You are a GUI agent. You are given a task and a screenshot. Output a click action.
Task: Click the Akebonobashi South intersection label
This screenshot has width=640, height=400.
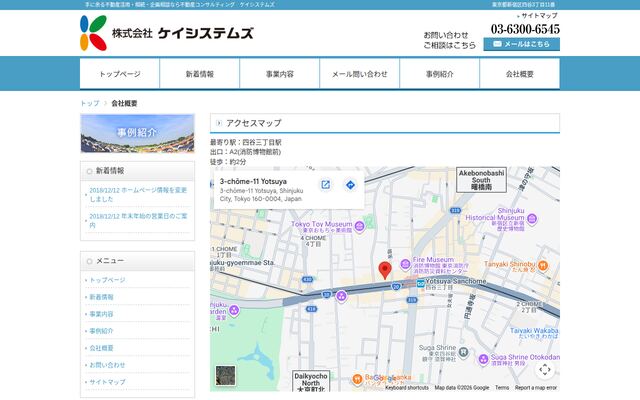tap(481, 180)
